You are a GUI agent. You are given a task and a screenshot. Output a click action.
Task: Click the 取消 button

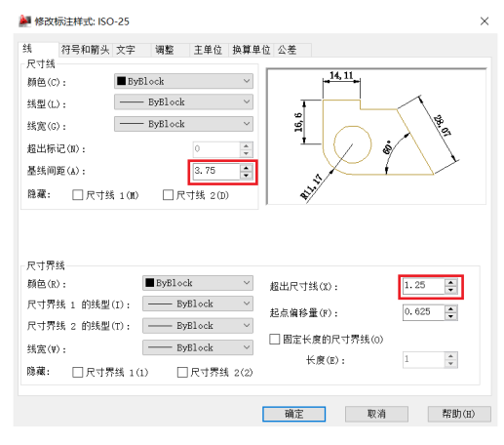click(376, 414)
